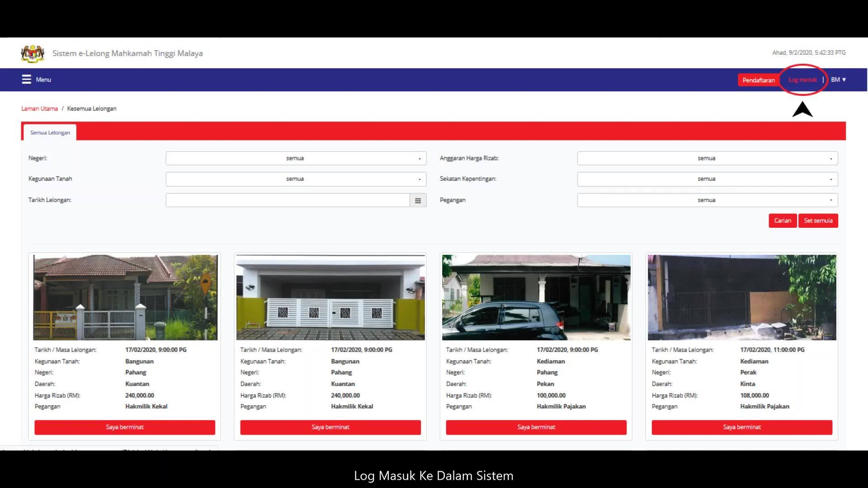The image size is (868, 488).
Task: Click Saya berminat for the Perak Kinta listing
Action: tap(742, 427)
